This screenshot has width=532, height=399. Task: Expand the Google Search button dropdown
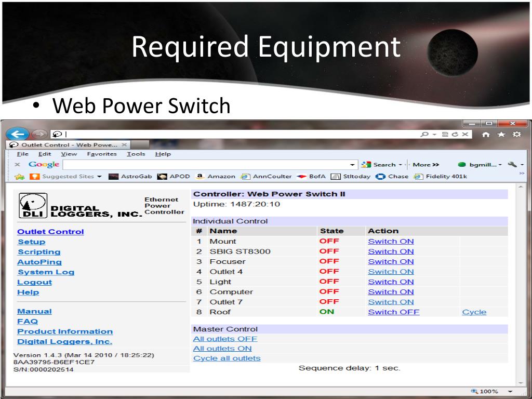(x=401, y=165)
